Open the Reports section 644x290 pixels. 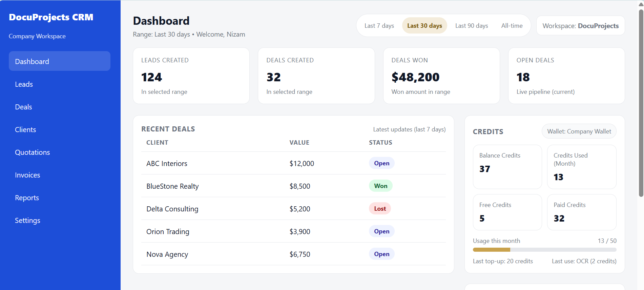click(27, 198)
